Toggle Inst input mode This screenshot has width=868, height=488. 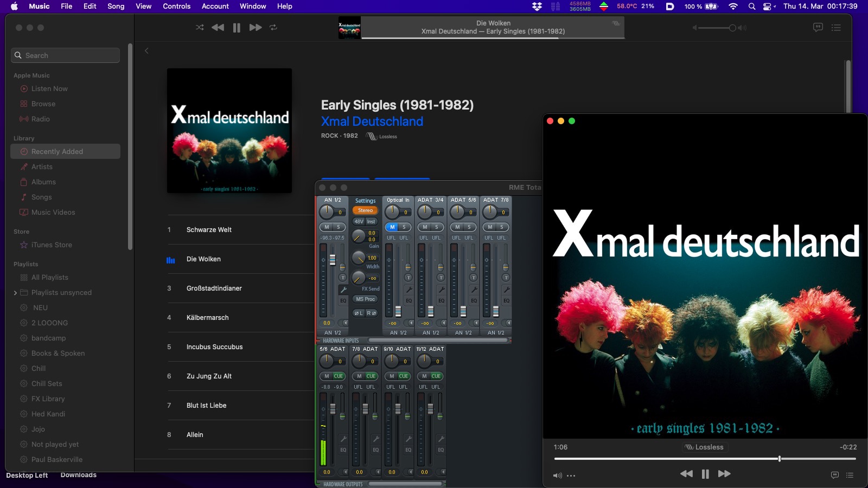(x=371, y=221)
